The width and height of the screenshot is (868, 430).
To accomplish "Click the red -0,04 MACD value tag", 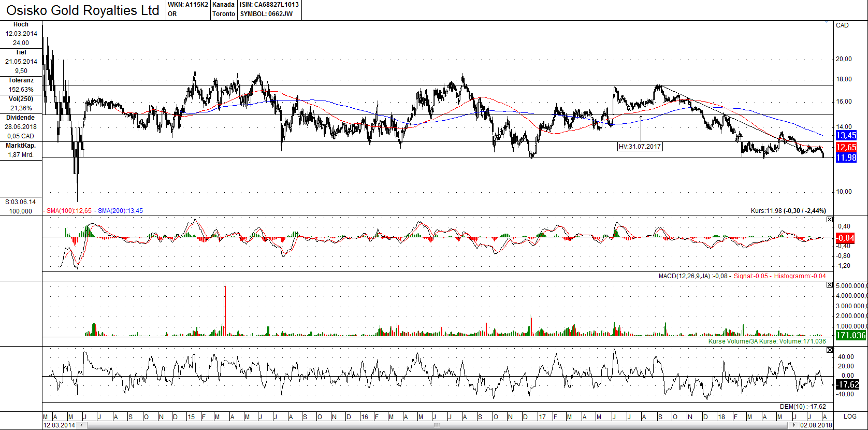I will click(x=846, y=238).
